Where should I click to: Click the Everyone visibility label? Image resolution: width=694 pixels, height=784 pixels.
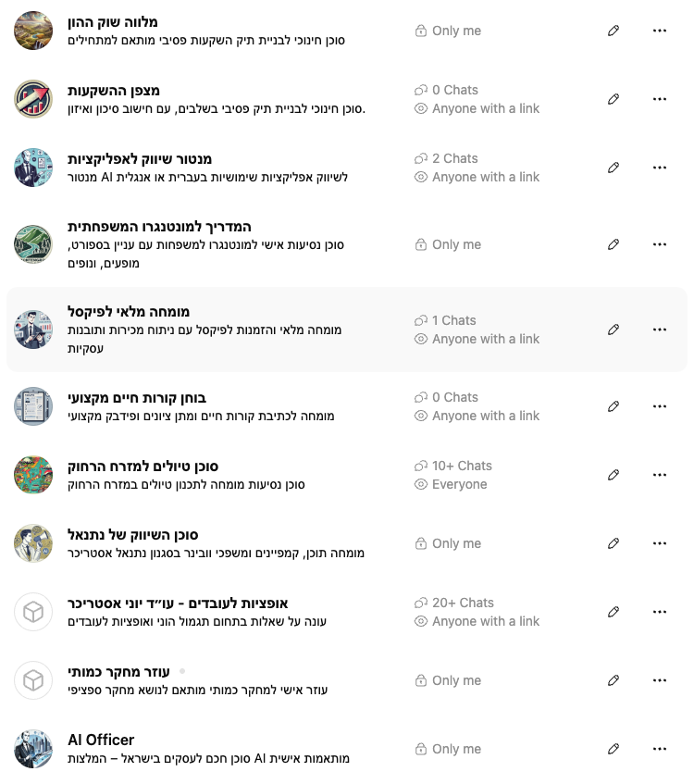pyautogui.click(x=459, y=484)
